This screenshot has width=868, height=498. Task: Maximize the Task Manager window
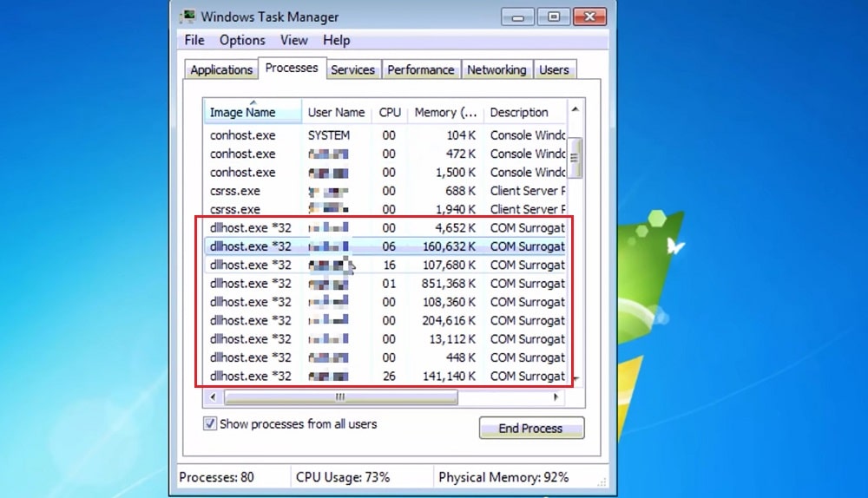tap(554, 16)
